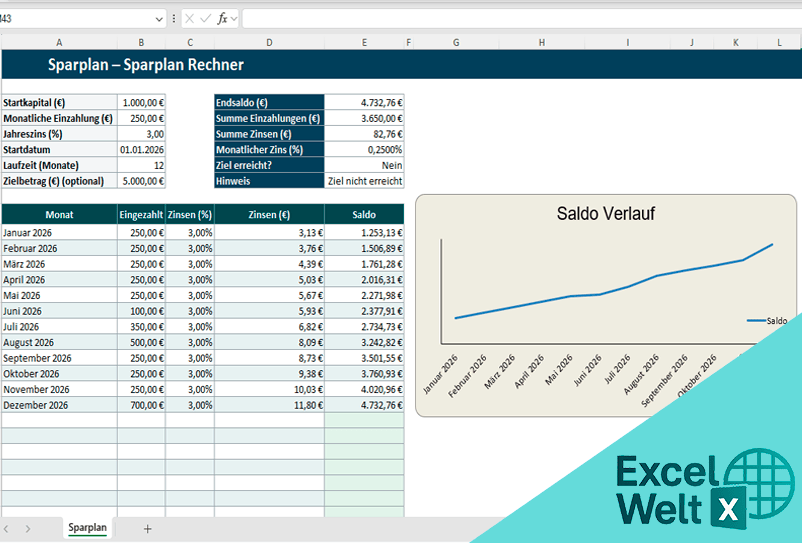This screenshot has width=802, height=543.
Task: Expand the function dropdown beside fx
Action: point(235,18)
